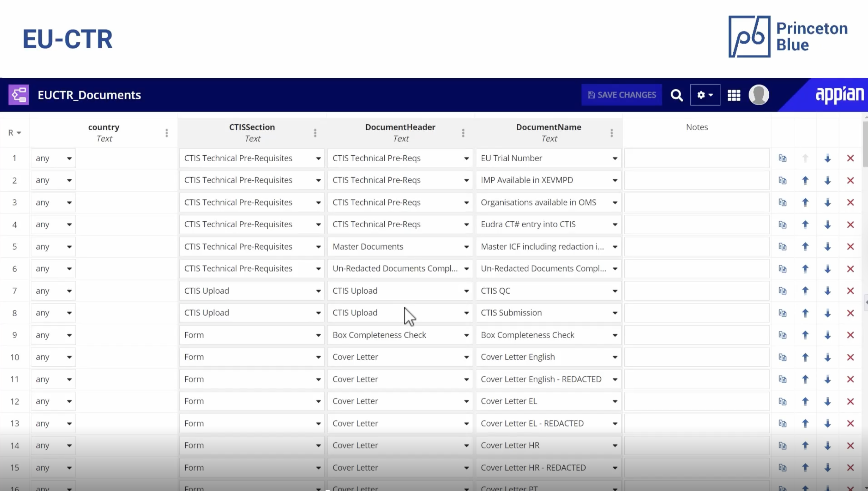Open the country column options menu
868x491 pixels.
click(167, 133)
